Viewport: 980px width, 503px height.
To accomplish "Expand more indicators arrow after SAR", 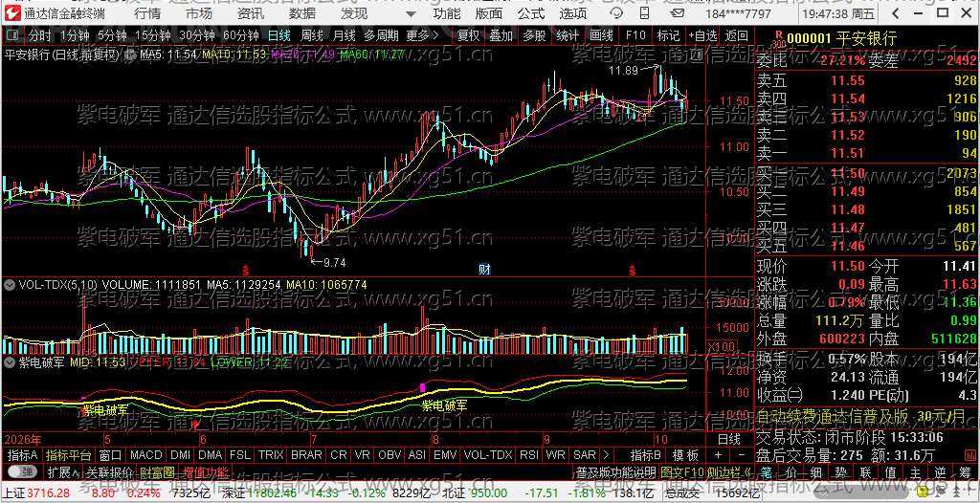I will pyautogui.click(x=605, y=454).
